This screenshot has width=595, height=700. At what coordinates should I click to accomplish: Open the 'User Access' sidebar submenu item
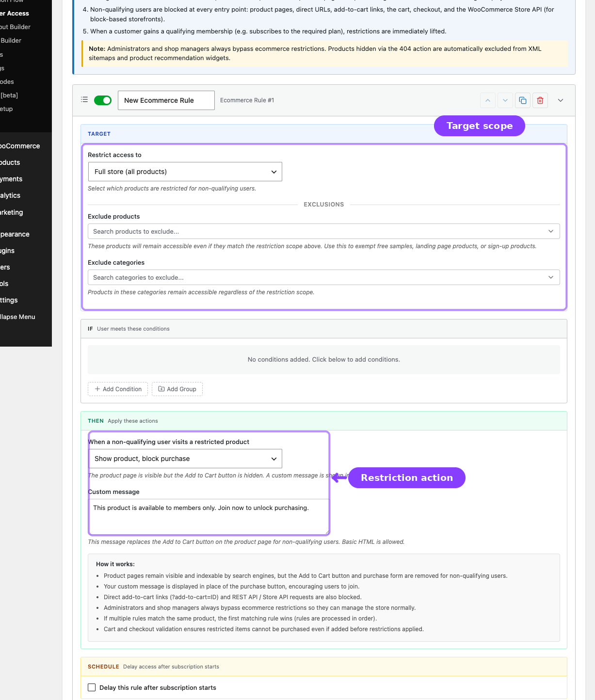coord(15,13)
